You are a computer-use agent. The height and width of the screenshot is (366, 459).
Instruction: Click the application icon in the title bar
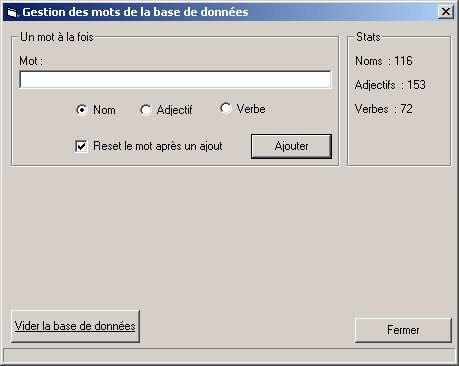coord(13,12)
